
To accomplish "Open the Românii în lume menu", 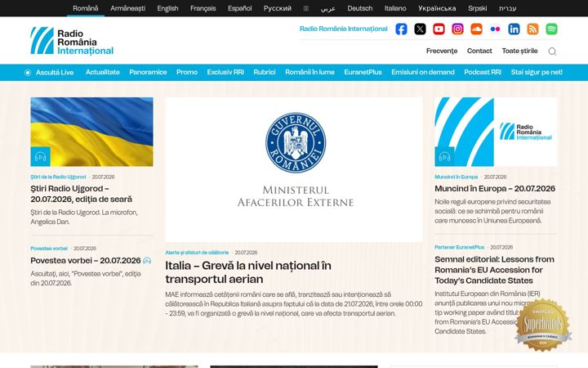I will click(x=310, y=72).
